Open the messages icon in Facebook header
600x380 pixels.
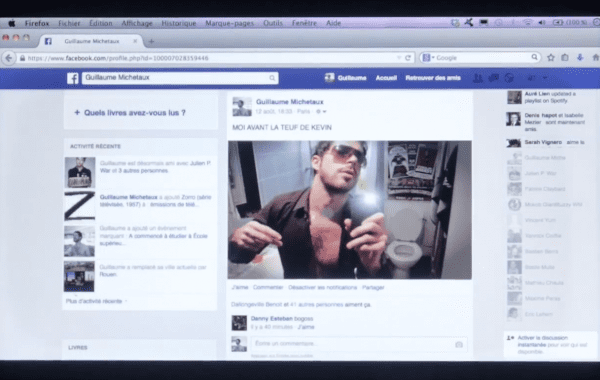click(493, 78)
